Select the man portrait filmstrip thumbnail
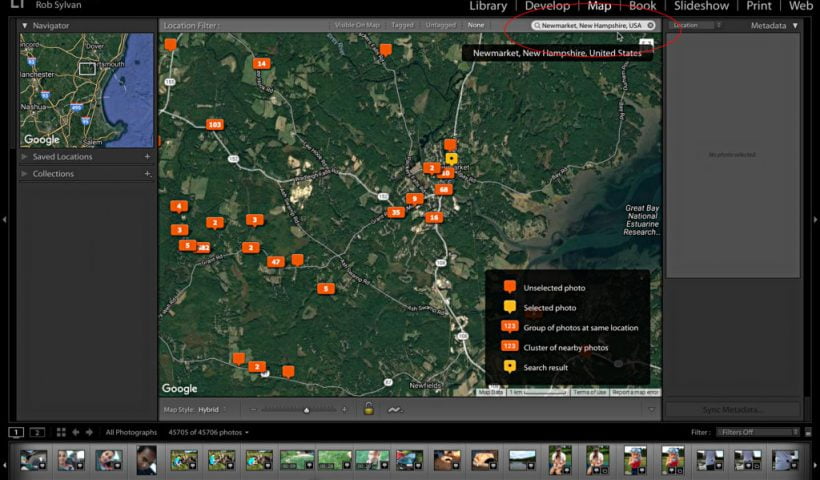Screen dimensions: 820x480 [x=146, y=460]
